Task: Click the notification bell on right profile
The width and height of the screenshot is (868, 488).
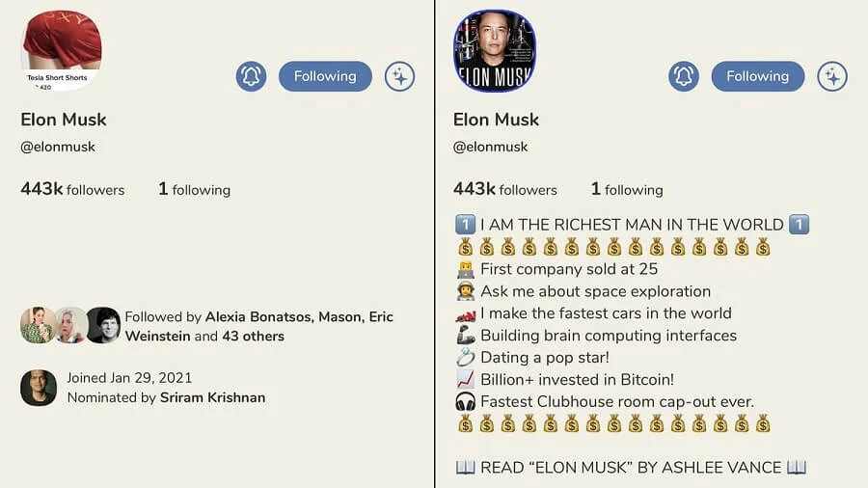Action: pos(684,76)
